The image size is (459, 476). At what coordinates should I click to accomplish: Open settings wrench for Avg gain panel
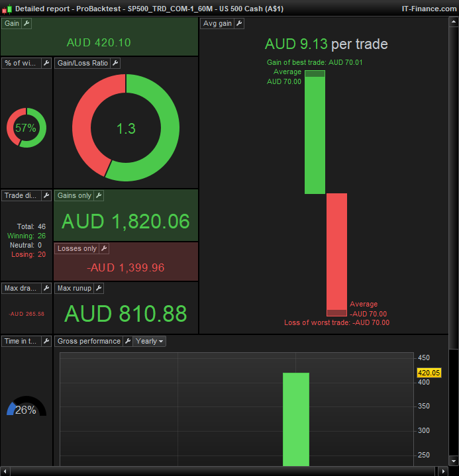click(239, 23)
